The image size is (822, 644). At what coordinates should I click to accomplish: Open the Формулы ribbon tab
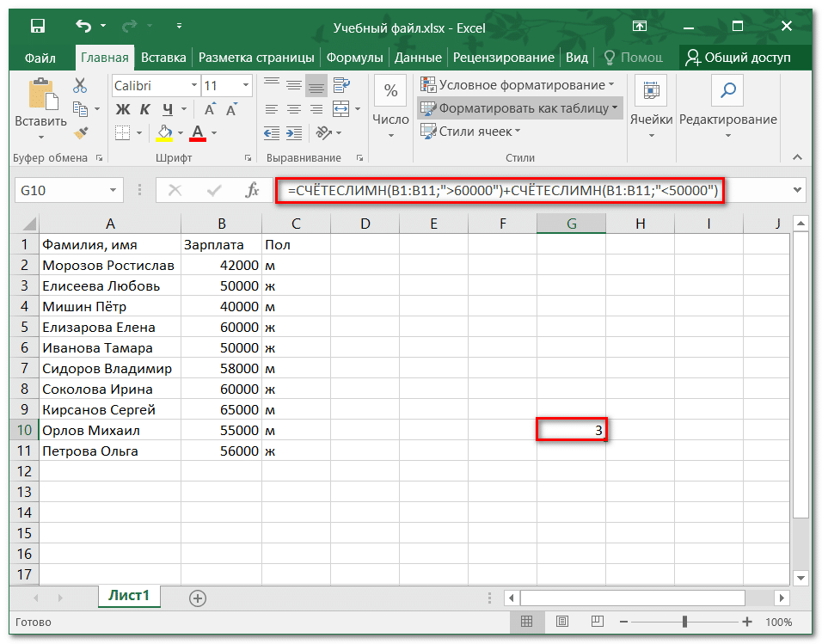click(x=354, y=58)
